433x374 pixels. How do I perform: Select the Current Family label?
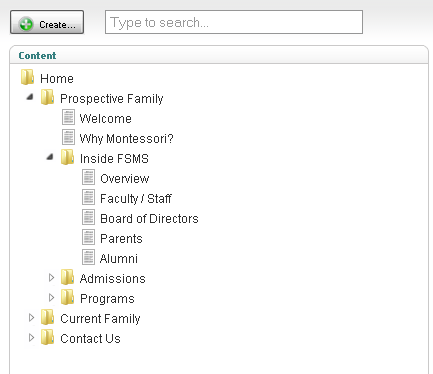coord(100,319)
